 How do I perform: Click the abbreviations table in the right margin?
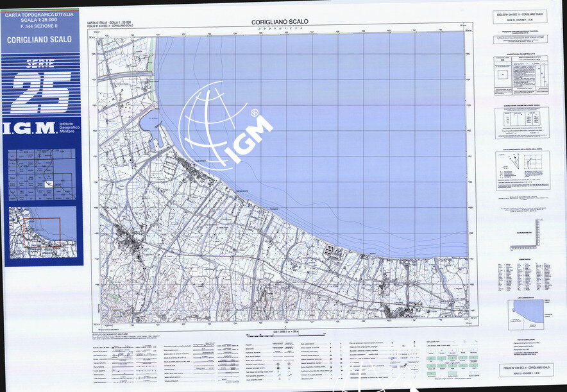(x=521, y=277)
